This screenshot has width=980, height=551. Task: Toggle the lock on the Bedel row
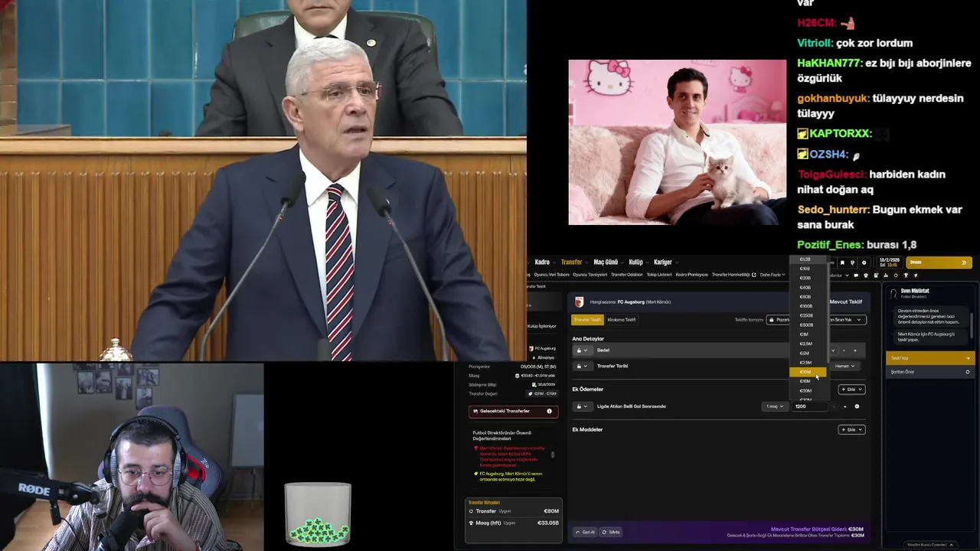pyautogui.click(x=582, y=350)
